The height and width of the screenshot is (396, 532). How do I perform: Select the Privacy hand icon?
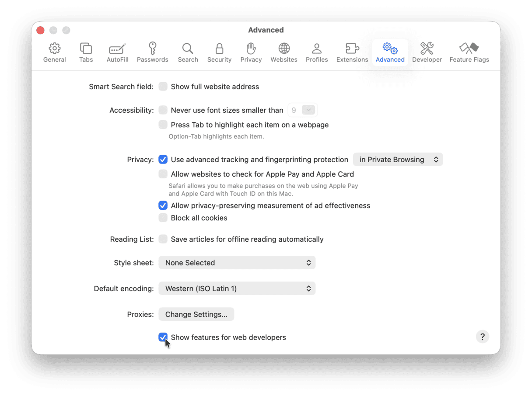click(x=251, y=52)
